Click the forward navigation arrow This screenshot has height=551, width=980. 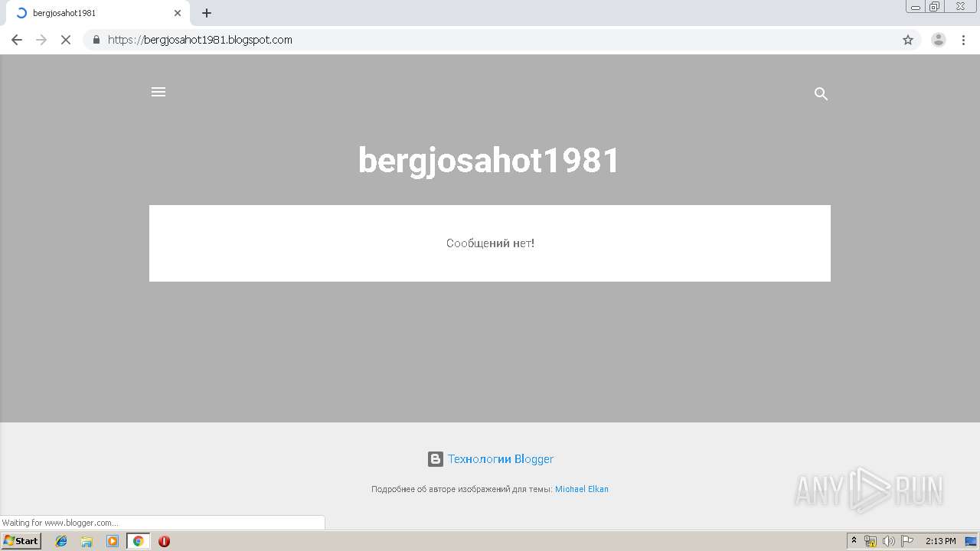coord(41,40)
